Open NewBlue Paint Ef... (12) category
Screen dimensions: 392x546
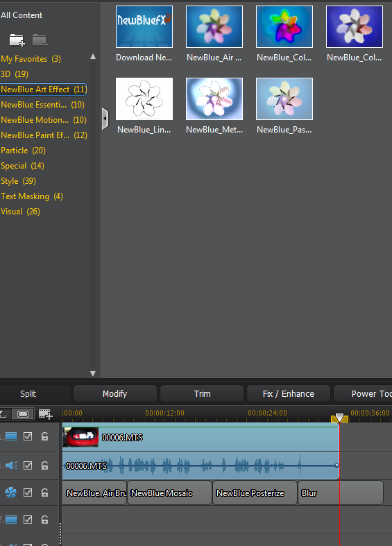click(x=44, y=135)
